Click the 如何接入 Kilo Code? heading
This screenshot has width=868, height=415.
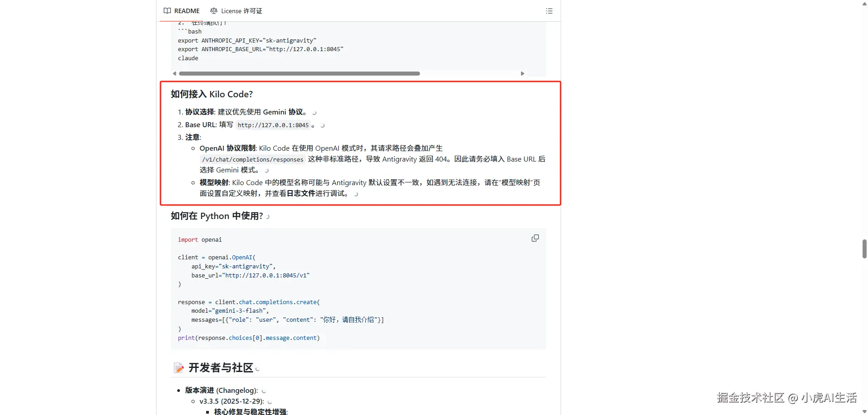pyautogui.click(x=212, y=94)
